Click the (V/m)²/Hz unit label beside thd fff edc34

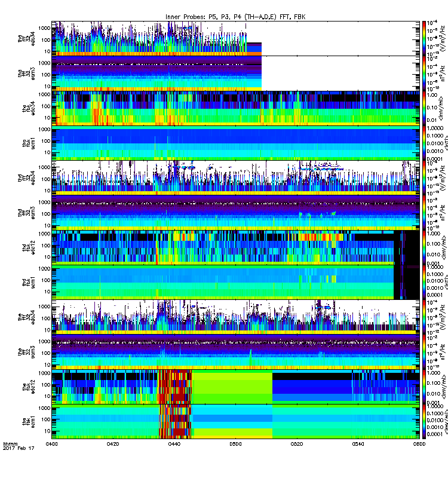click(443, 178)
